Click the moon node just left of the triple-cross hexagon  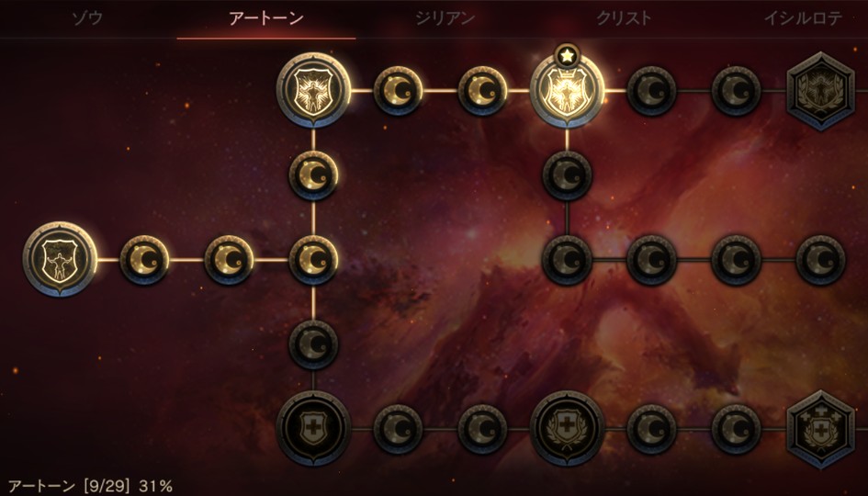737,429
